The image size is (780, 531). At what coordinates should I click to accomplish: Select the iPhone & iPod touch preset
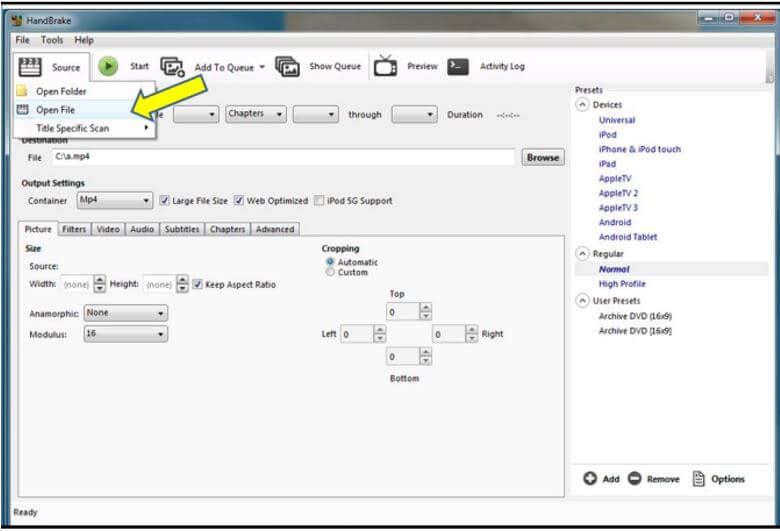tap(640, 149)
